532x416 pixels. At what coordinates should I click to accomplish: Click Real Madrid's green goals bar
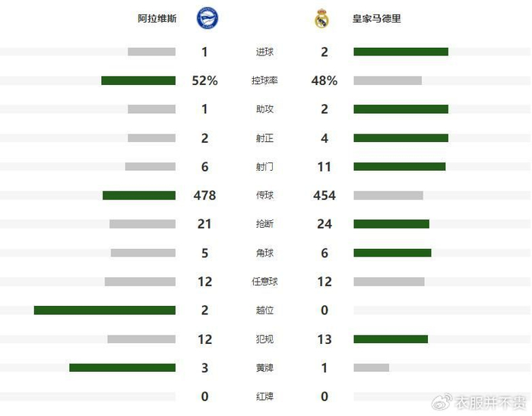click(x=401, y=52)
